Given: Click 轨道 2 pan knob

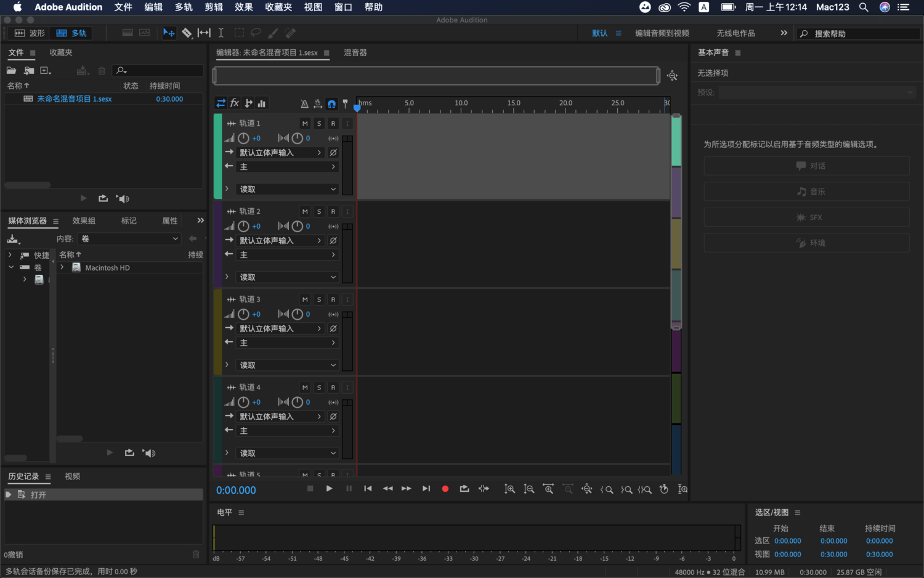Looking at the screenshot, I should 297,226.
